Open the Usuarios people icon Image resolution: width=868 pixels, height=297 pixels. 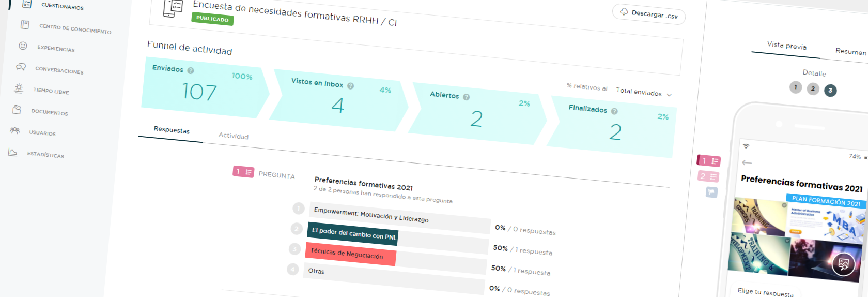(x=14, y=130)
